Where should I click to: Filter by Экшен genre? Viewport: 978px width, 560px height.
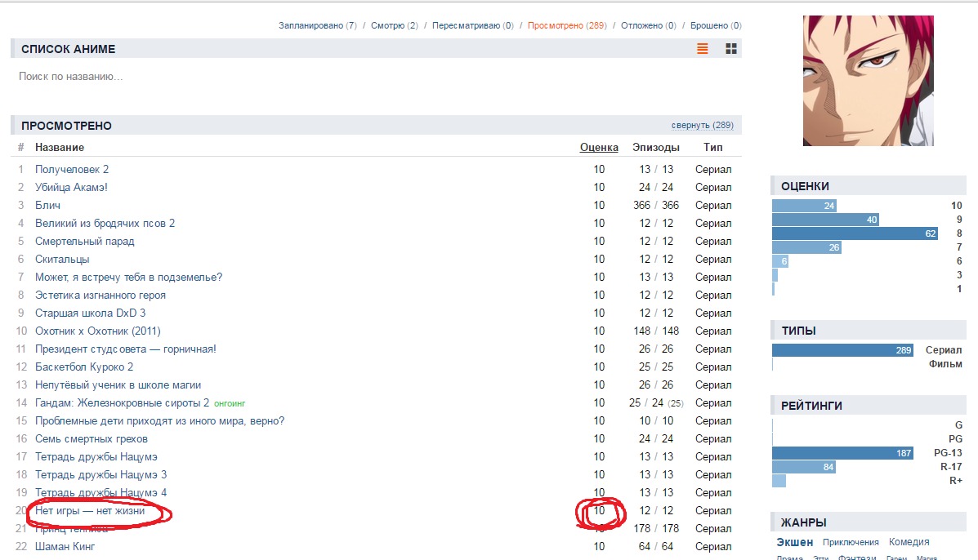point(794,542)
